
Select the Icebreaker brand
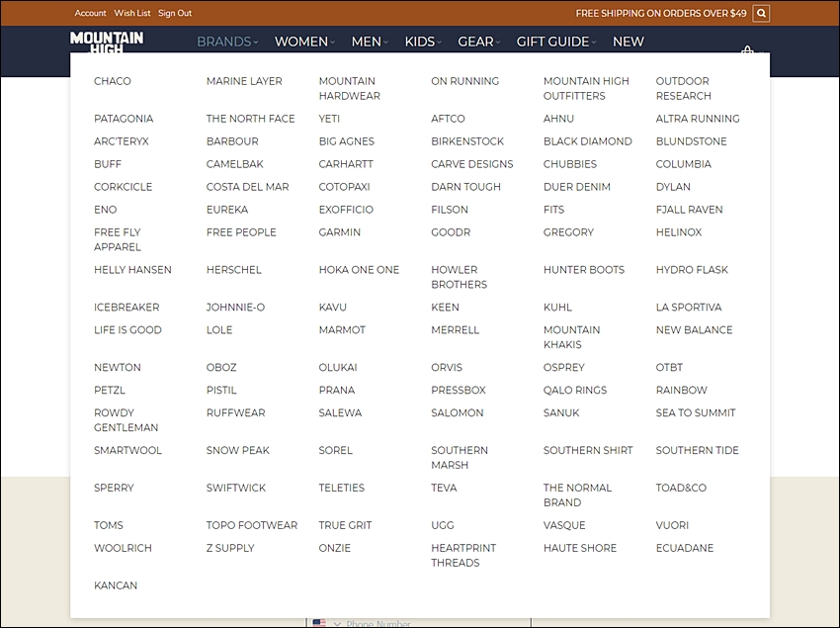click(x=126, y=308)
